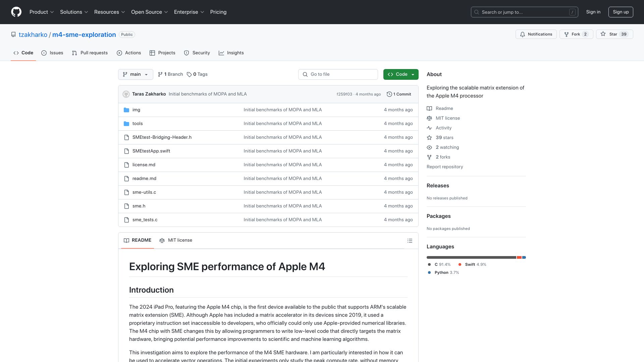Viewport: 644px width, 362px height.
Task: Open the tools folder icon
Action: pyautogui.click(x=126, y=124)
